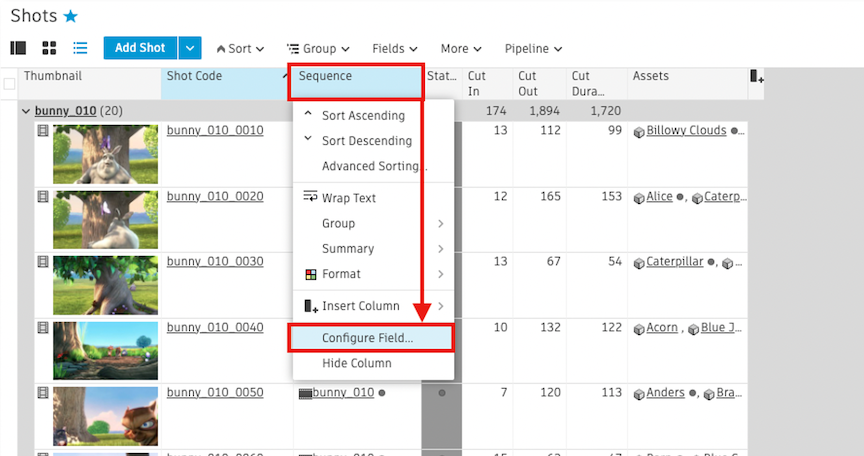This screenshot has height=456, width=864.
Task: Click the Format color grid icon
Action: (311, 274)
